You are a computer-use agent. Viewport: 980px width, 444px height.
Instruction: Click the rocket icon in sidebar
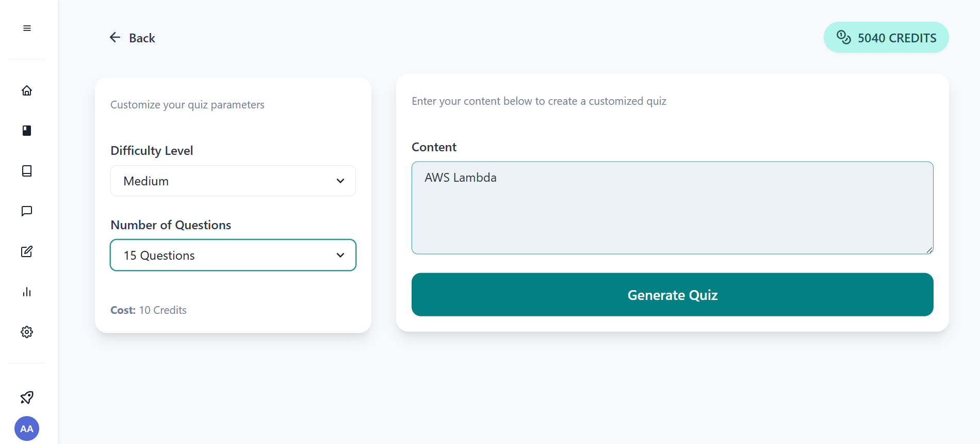27,398
